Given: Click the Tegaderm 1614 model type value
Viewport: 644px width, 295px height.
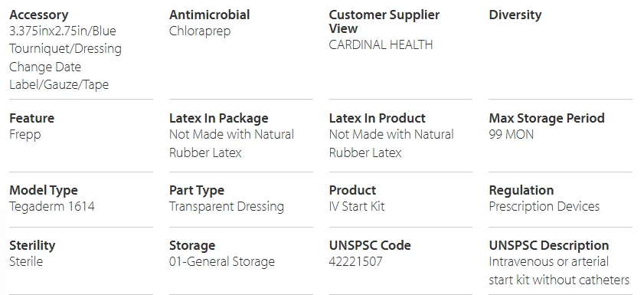Looking at the screenshot, I should [52, 206].
